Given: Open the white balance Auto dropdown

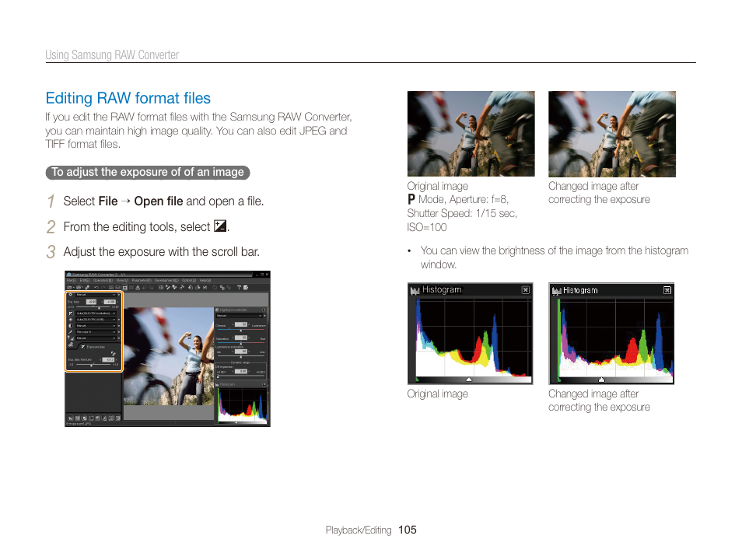Looking at the screenshot, I should (96, 320).
